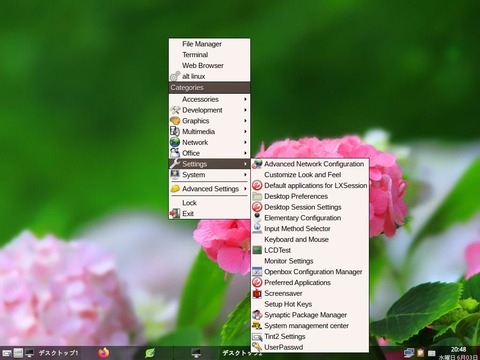Viewport: 480px width, 360px height.
Task: Click the System category icon
Action: 175,175
